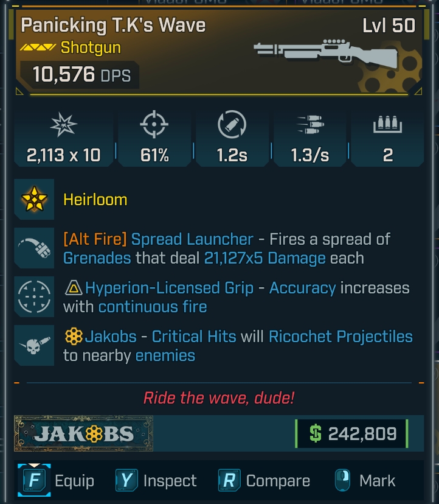
Task: Click the Hyperion-Licensed Grip accuracy icon
Action: pyautogui.click(x=34, y=297)
